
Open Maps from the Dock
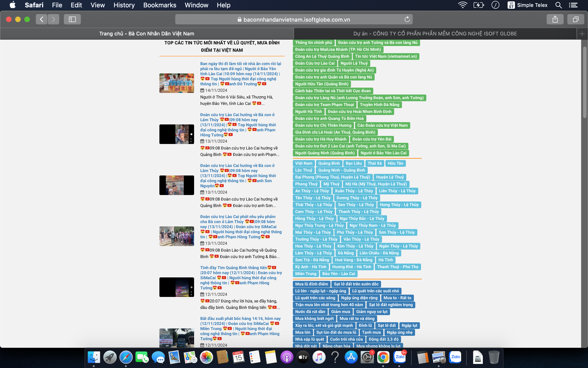(190, 357)
